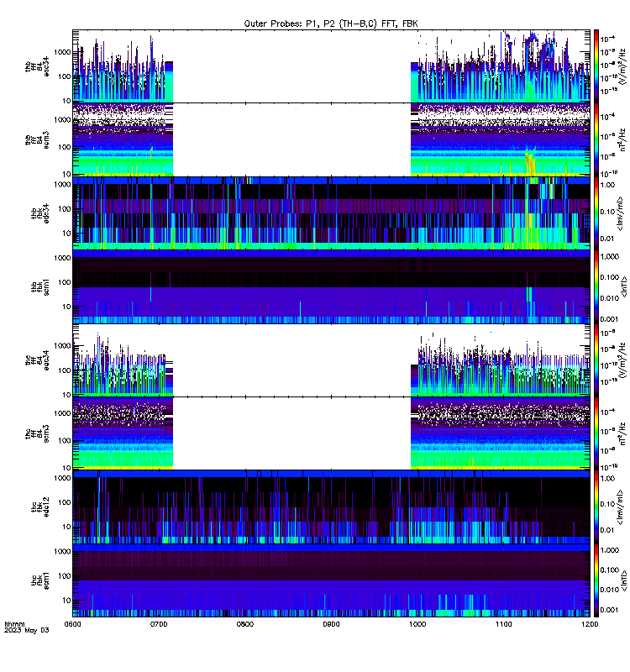630x672 pixels.
Task: Click the 1.00 tick on the thb fbk edc34 color bar
Action: 607,185
